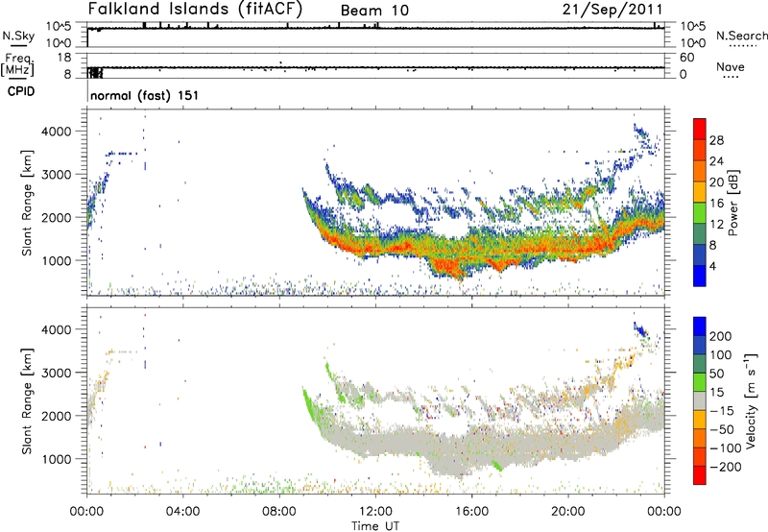The height and width of the screenshot is (532, 768).
Task: Click the 'CPID' label
Action: click(21, 91)
